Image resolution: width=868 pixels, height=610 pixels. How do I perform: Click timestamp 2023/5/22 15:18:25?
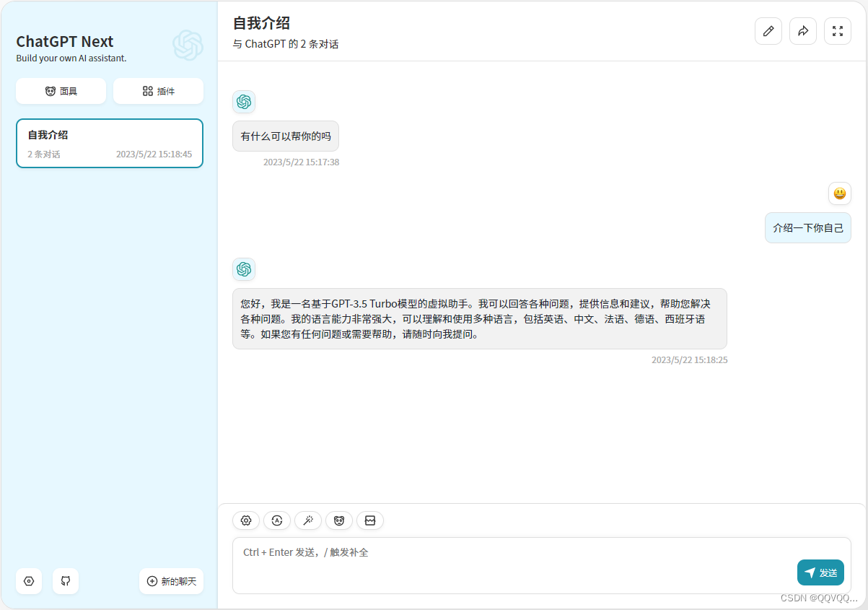(690, 360)
